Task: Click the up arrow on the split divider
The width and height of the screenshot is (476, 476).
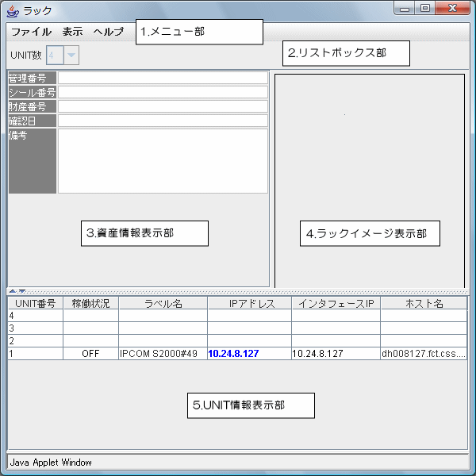Action: (x=13, y=291)
